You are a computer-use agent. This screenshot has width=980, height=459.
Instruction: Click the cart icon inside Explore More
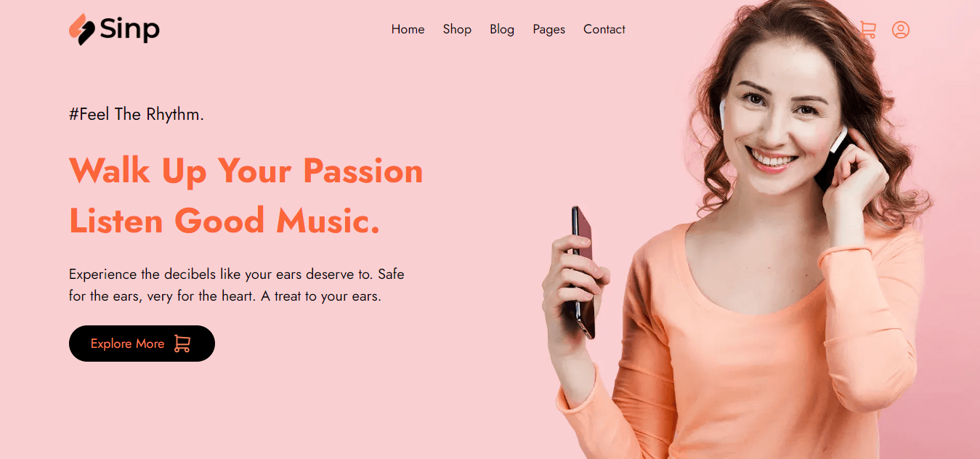182,344
